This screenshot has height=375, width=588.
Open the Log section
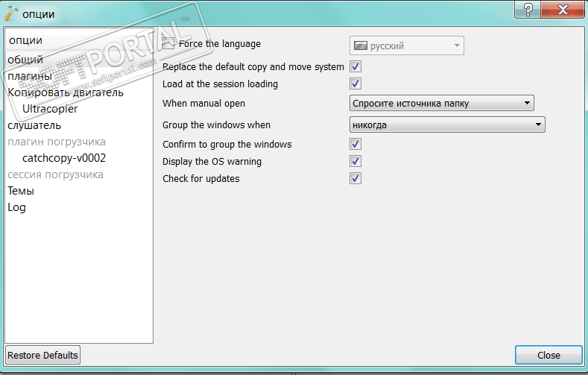tap(79, 207)
